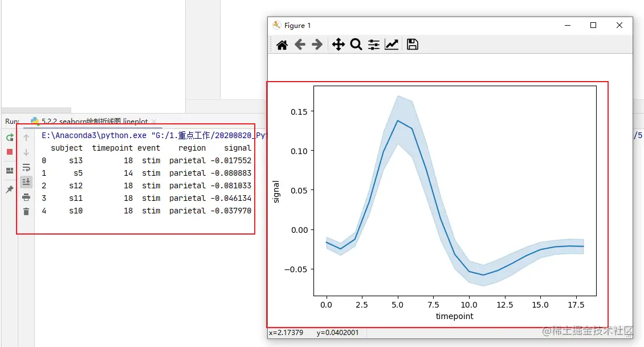This screenshot has height=347, width=644.
Task: Maximize the Figure 1 window
Action: pyautogui.click(x=593, y=25)
